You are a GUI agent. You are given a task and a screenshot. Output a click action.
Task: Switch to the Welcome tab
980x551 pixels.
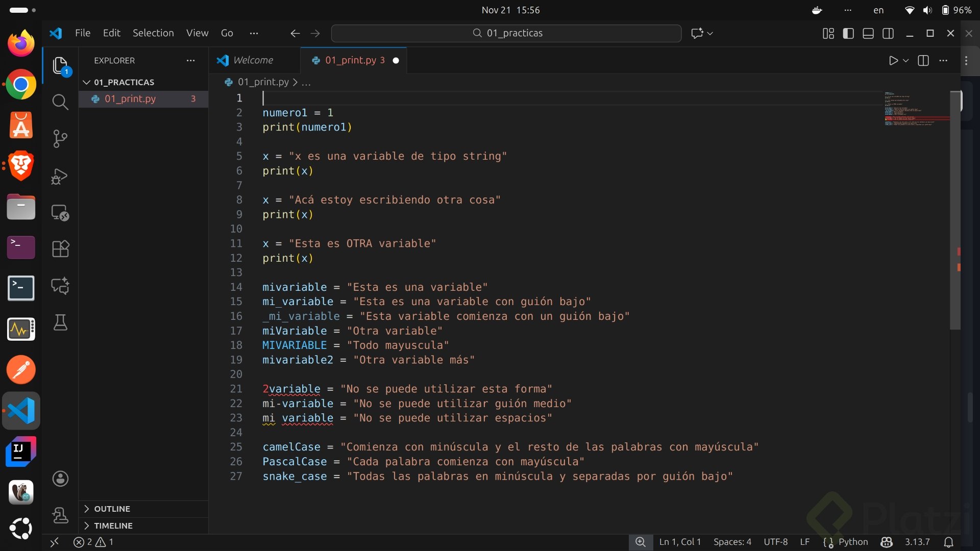click(x=253, y=60)
